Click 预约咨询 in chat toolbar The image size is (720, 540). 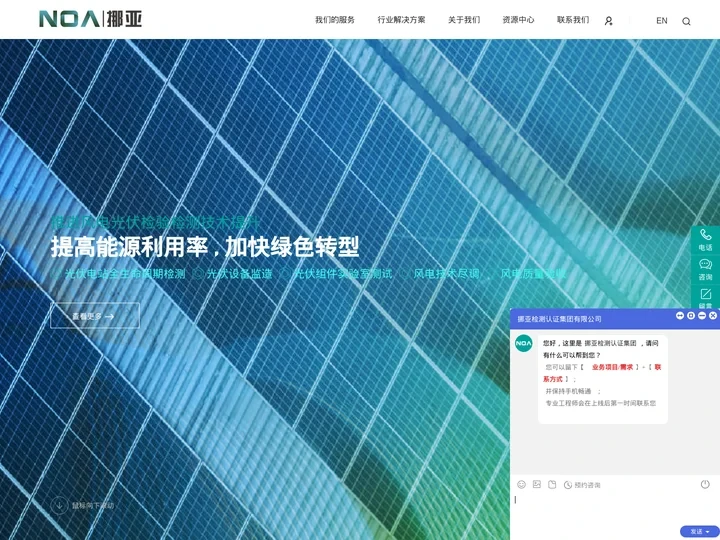coord(582,485)
